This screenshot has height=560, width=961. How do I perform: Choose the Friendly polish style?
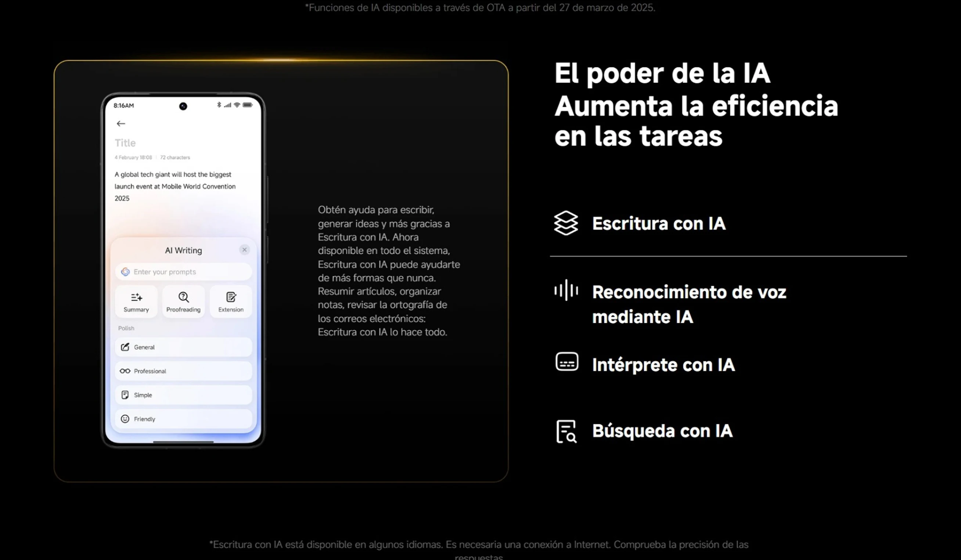[183, 419]
